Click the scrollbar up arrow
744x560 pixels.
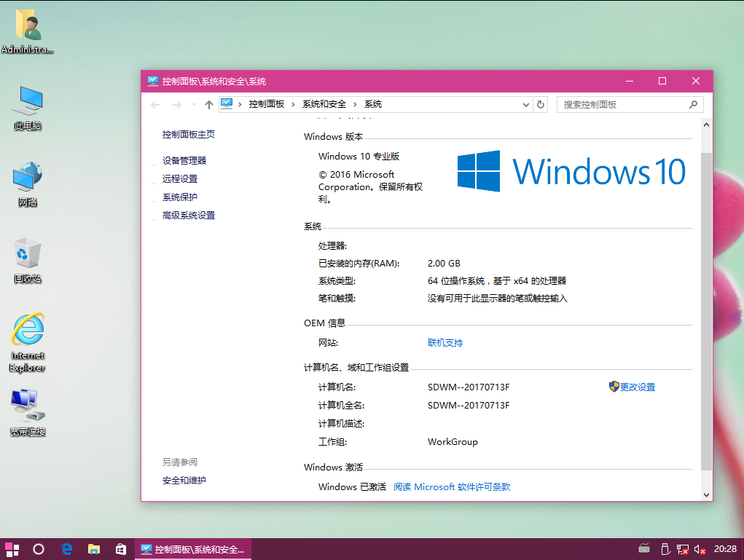(x=706, y=125)
